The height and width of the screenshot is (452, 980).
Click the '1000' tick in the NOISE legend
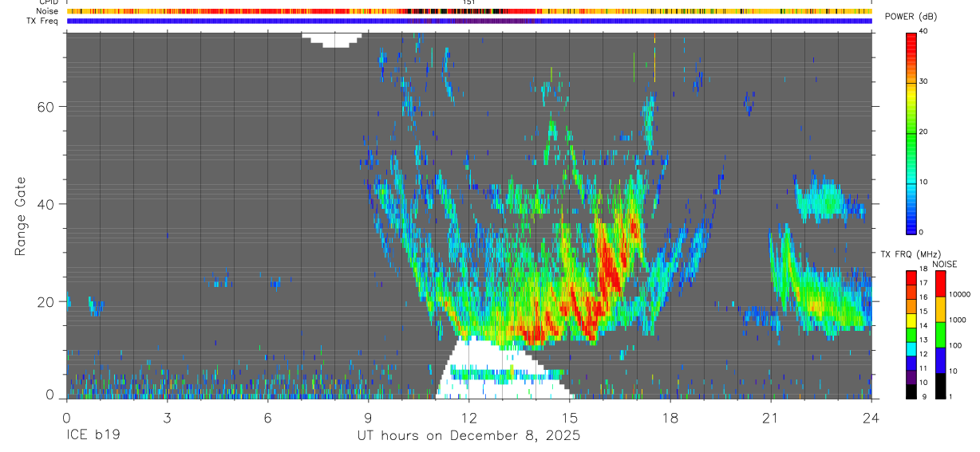[958, 320]
